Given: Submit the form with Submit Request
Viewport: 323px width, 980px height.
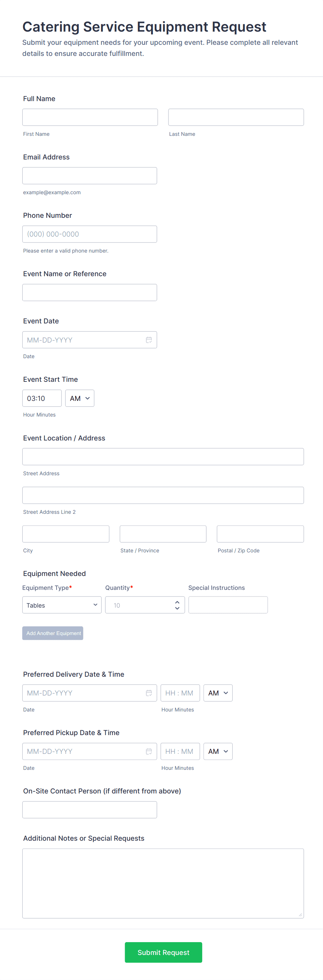Looking at the screenshot, I should 163,952.
